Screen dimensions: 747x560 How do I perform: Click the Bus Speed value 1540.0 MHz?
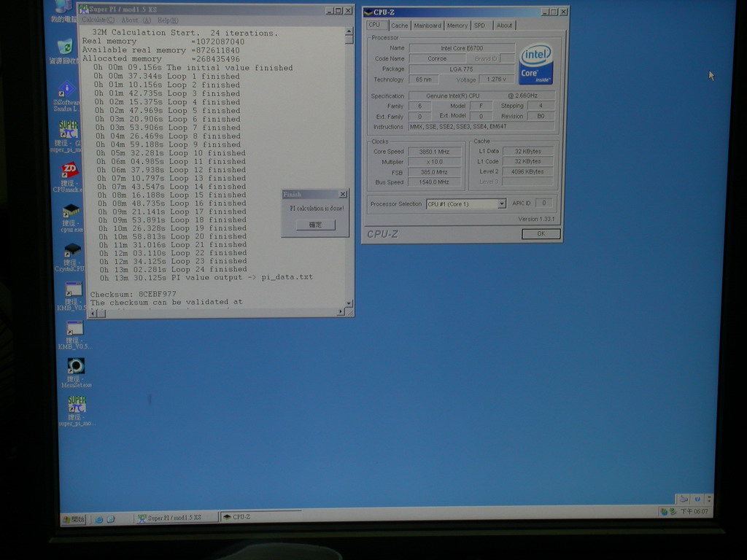pos(435,182)
